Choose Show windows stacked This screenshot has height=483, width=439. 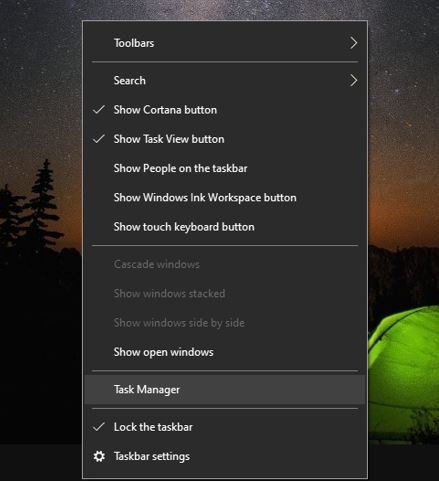point(225,294)
